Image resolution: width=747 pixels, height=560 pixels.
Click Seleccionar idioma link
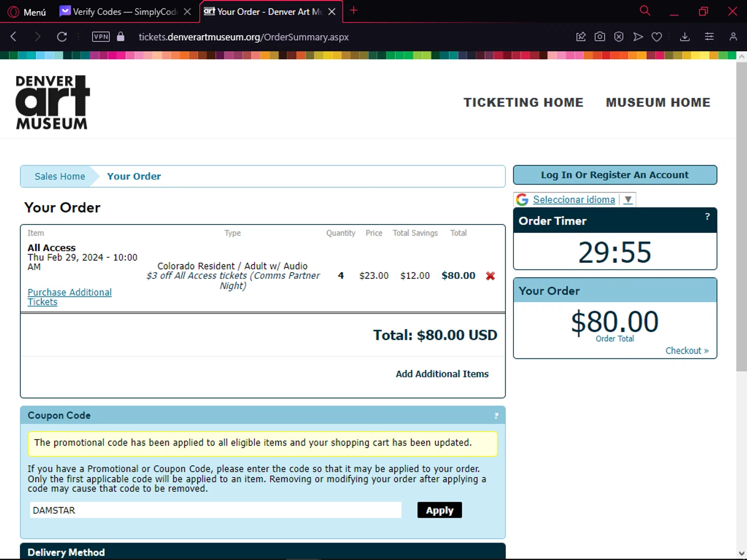574,200
